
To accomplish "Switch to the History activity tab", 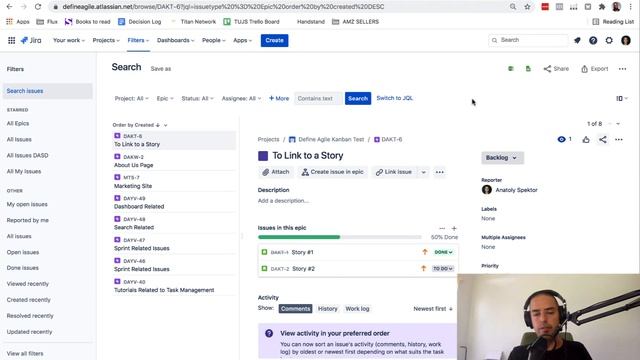I will click(328, 309).
